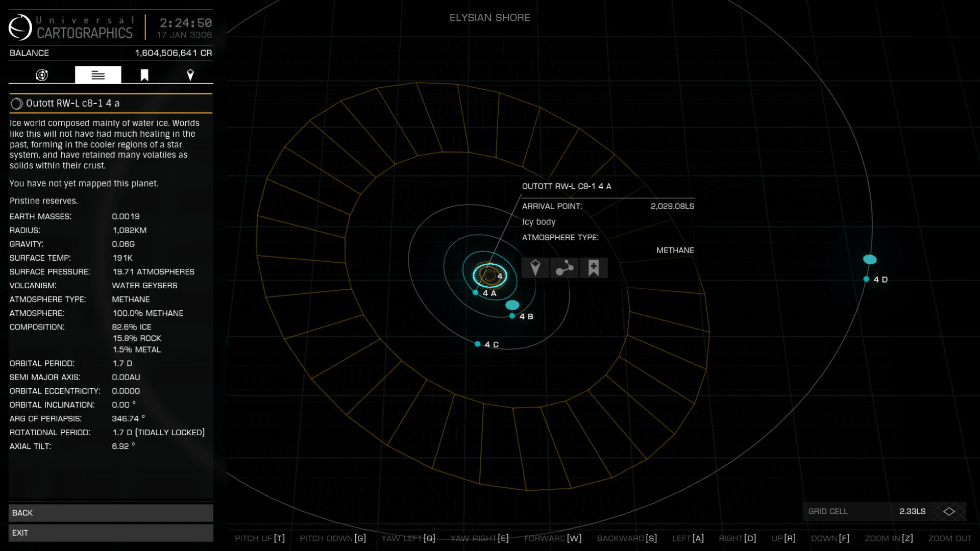
Task: Click the Earth masses value 0.0019
Action: (126, 216)
